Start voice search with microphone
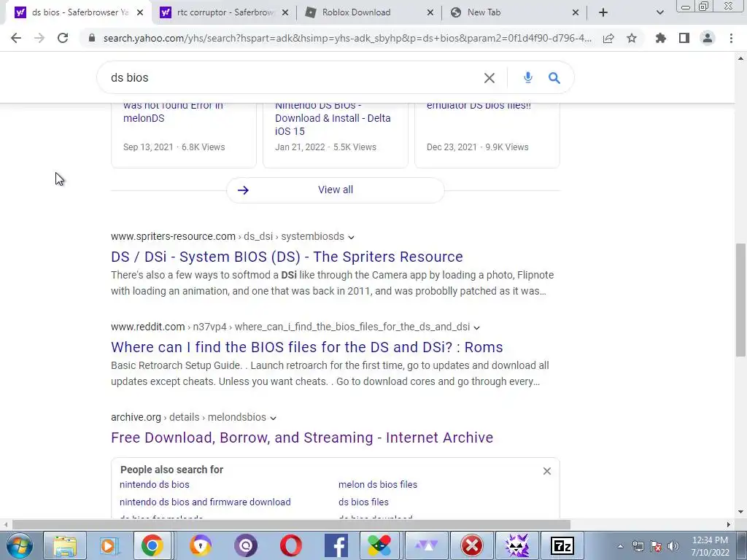The image size is (747, 560). 528,77
